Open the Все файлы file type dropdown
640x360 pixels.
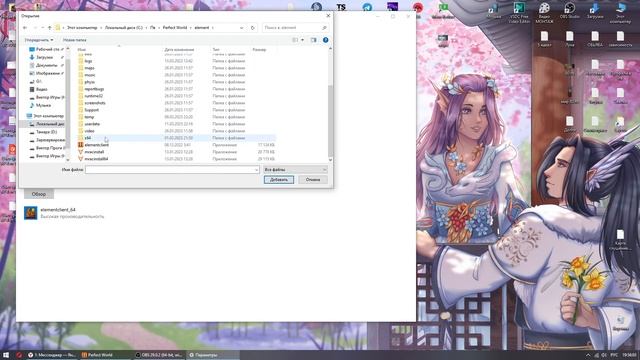coord(295,169)
